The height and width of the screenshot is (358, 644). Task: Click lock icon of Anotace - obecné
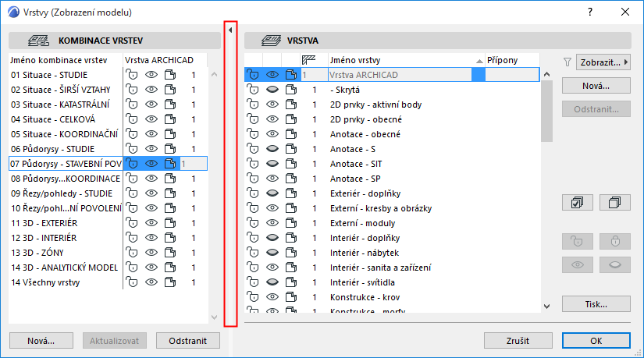point(253,134)
